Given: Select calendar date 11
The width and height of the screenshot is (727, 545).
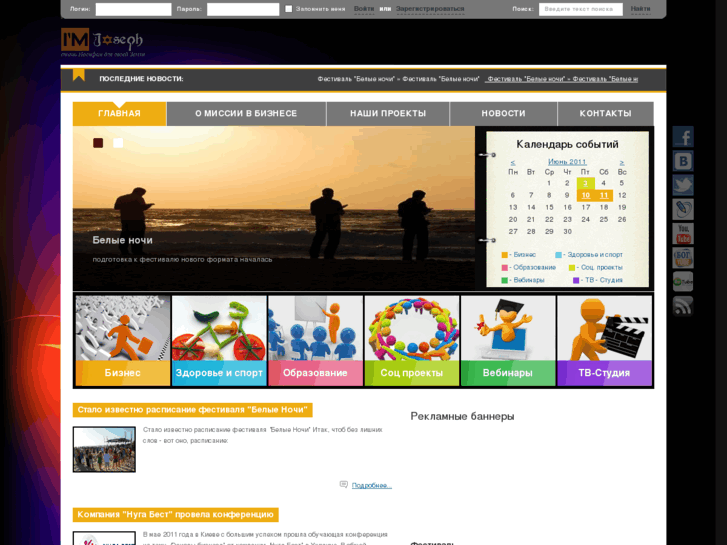Looking at the screenshot, I should tap(604, 195).
